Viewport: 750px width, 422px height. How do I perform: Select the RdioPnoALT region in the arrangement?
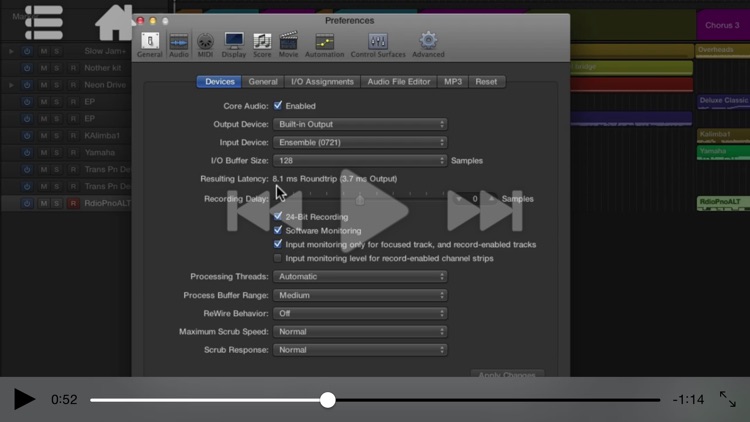point(723,203)
